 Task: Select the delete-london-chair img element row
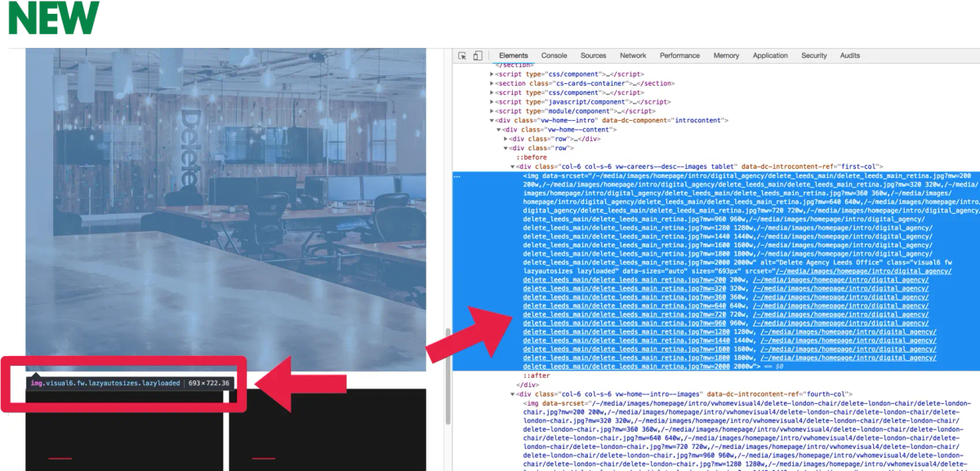point(747,437)
